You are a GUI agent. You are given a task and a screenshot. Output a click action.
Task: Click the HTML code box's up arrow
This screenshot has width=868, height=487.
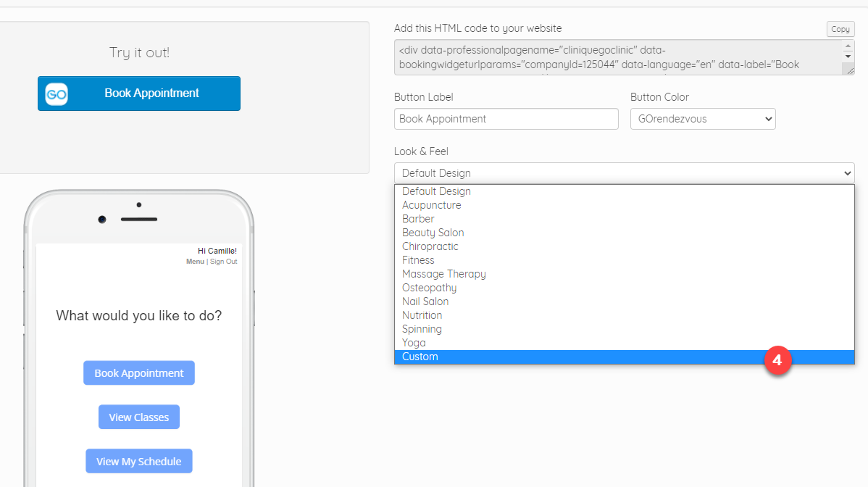(848, 46)
